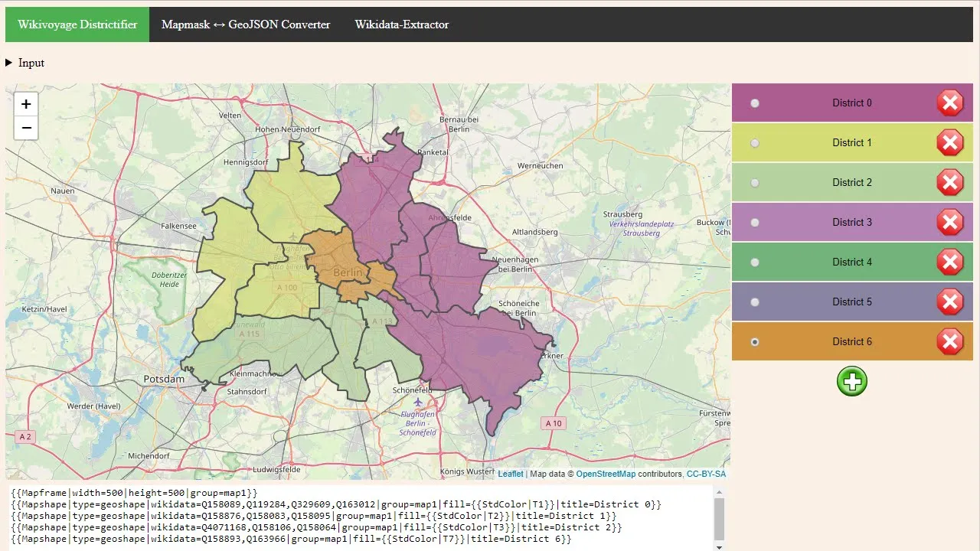Click the District 5 label
This screenshot has height=551, width=980.
(x=852, y=302)
